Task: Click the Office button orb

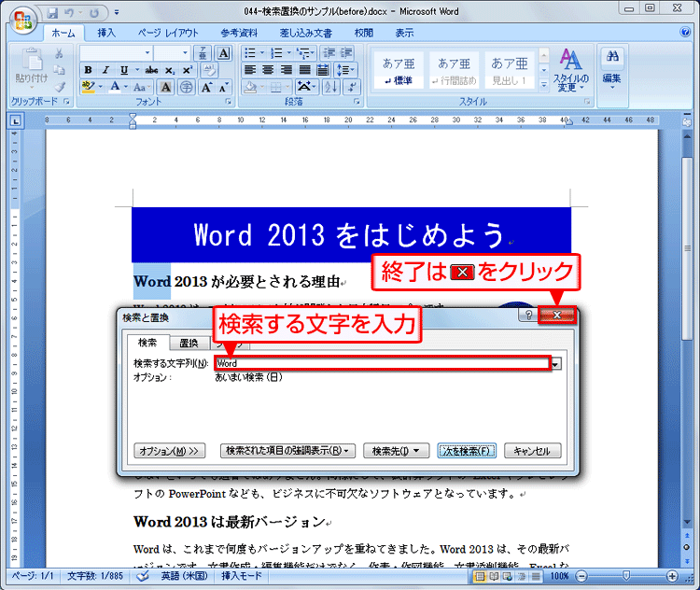Action: [23, 21]
